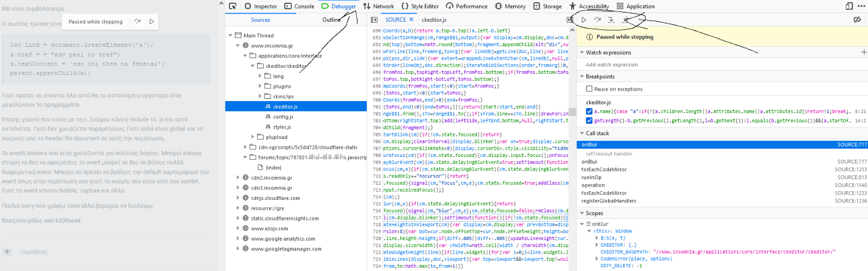This screenshot has width=868, height=271.
Task: Select the Sources sub-tab
Action: point(260,20)
